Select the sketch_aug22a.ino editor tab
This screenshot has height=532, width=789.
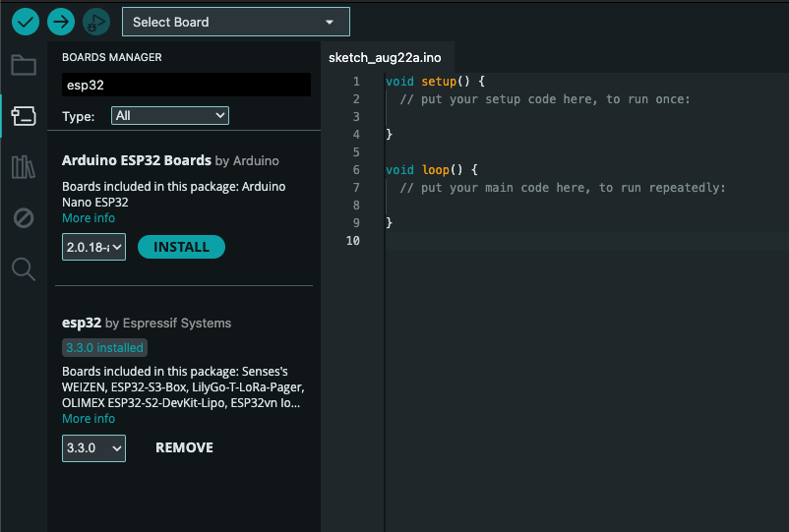point(385,58)
